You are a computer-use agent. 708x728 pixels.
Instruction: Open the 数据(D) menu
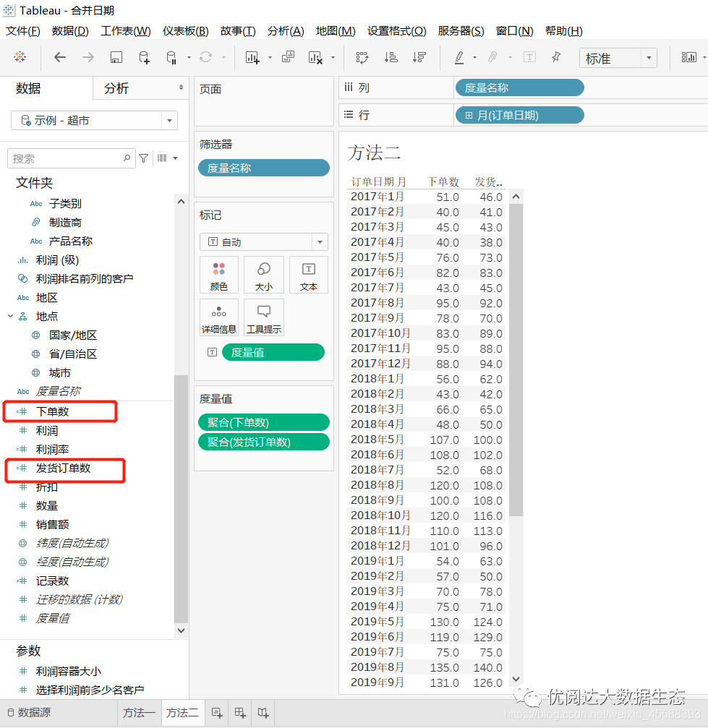click(70, 31)
